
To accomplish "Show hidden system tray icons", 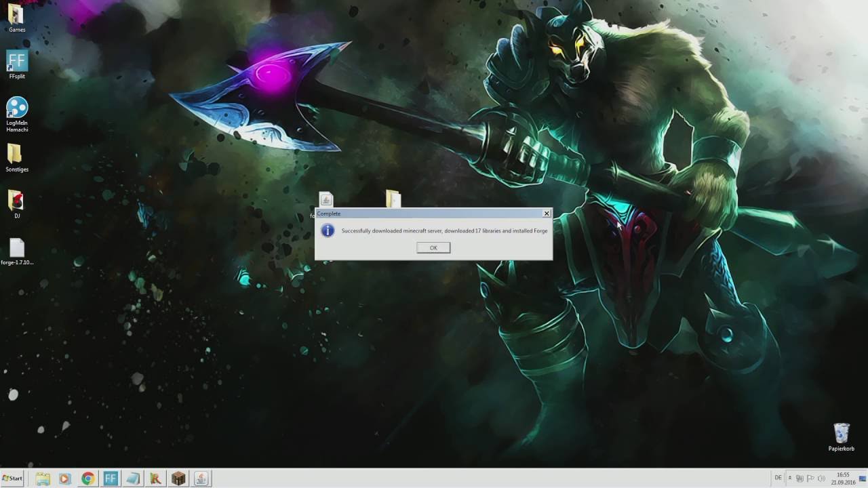I will [790, 479].
